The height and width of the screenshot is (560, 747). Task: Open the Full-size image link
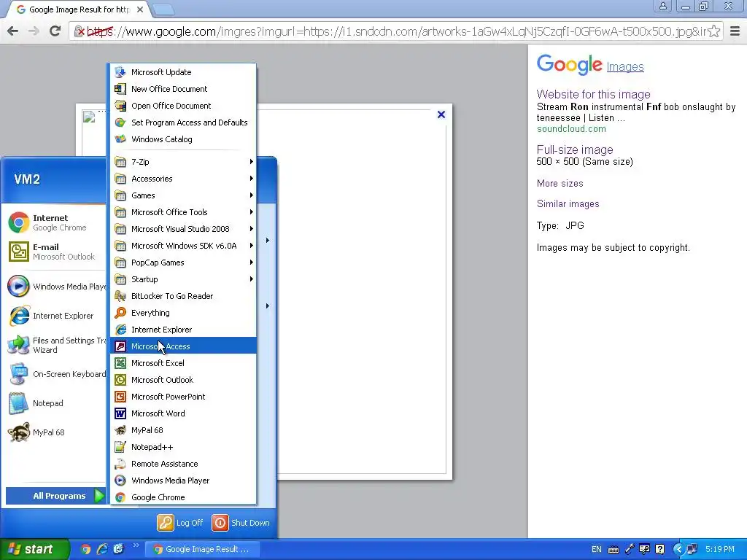coord(575,149)
